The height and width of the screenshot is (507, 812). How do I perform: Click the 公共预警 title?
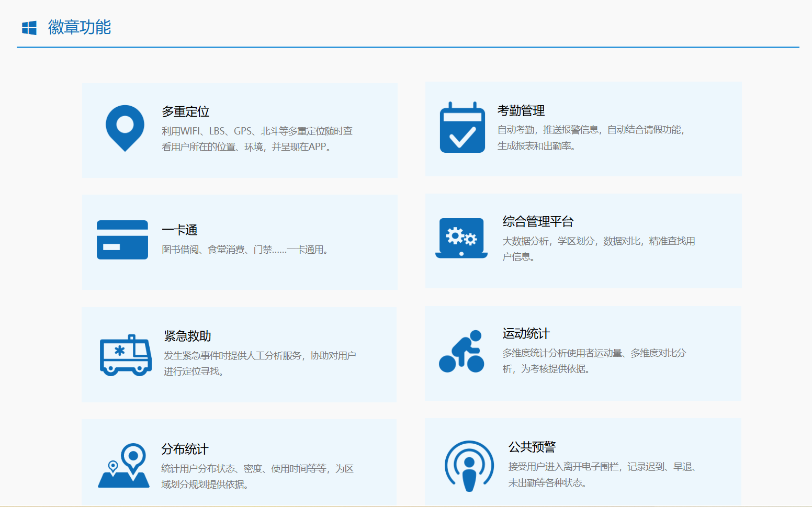(532, 447)
